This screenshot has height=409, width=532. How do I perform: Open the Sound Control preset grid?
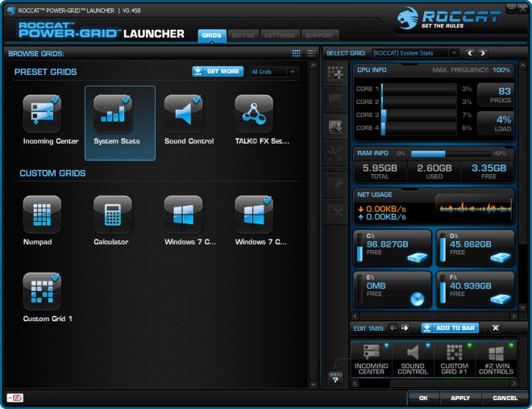point(183,114)
